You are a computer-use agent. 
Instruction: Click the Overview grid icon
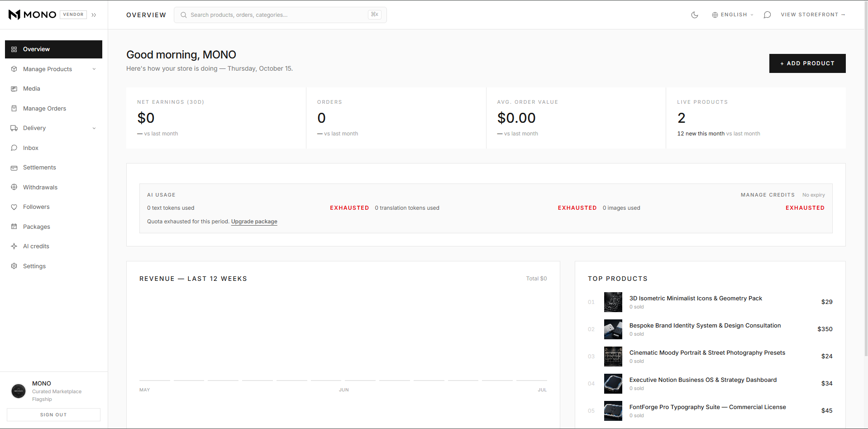(x=14, y=49)
